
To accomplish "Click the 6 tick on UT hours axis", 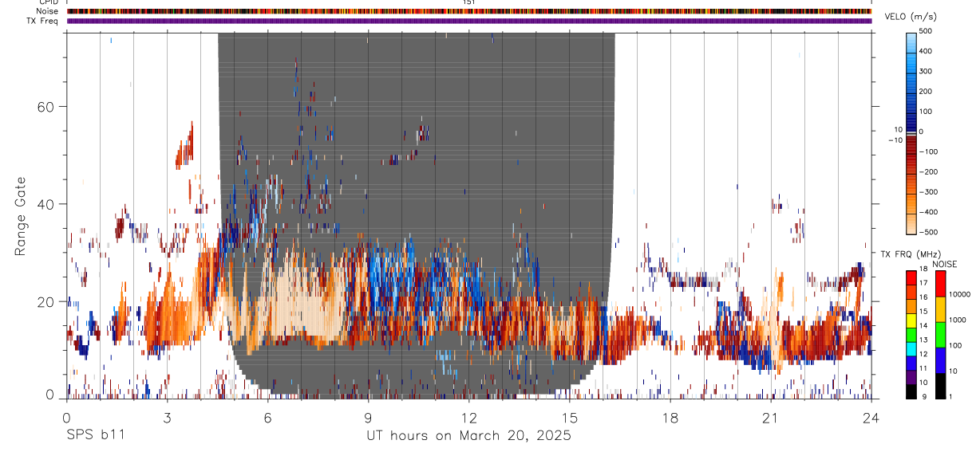I will point(267,417).
